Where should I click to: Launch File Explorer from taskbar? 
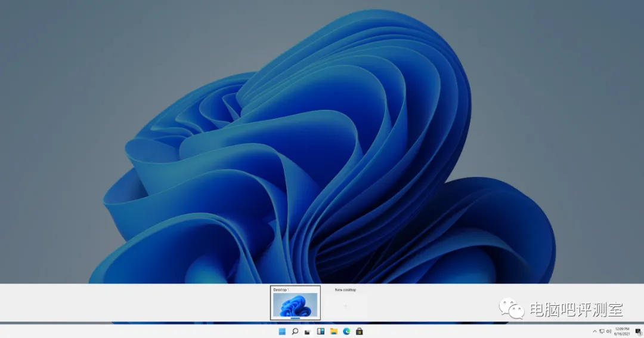[333, 331]
